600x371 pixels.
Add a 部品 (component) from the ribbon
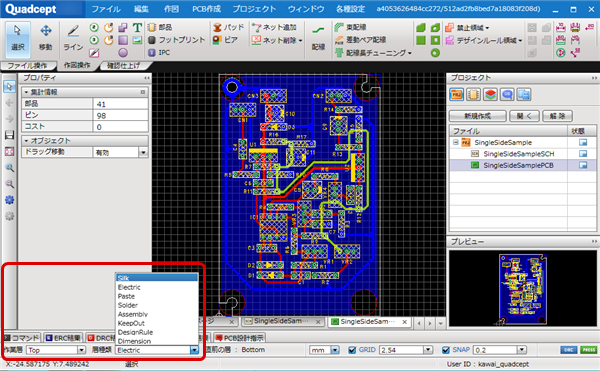160,27
